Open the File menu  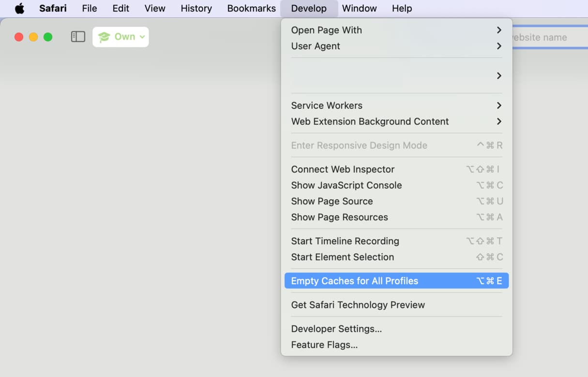[x=90, y=8]
